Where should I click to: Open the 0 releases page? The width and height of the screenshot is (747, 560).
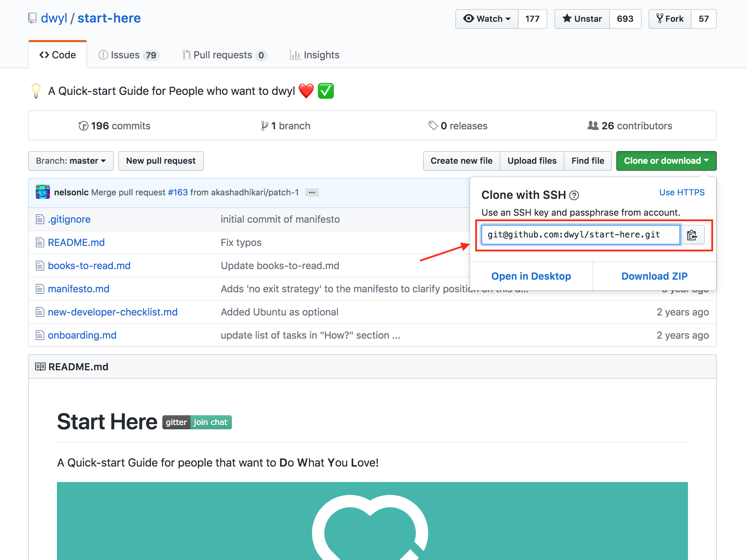[x=458, y=126]
